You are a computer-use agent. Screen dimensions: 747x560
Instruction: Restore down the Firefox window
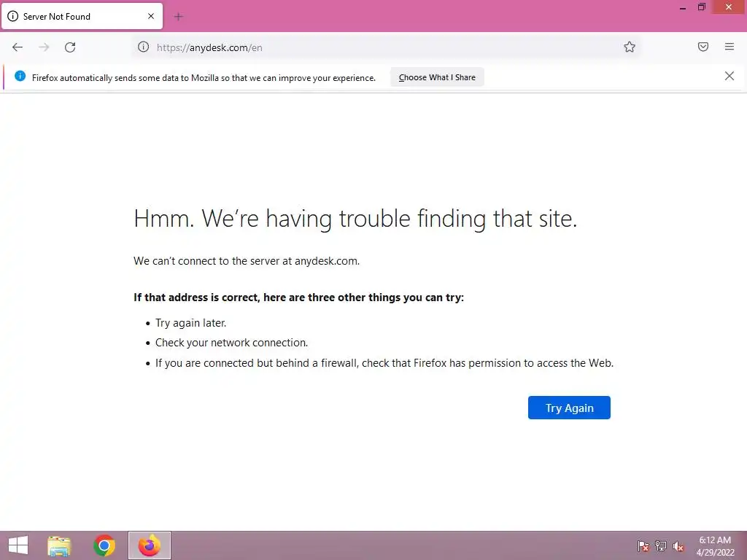click(x=701, y=7)
